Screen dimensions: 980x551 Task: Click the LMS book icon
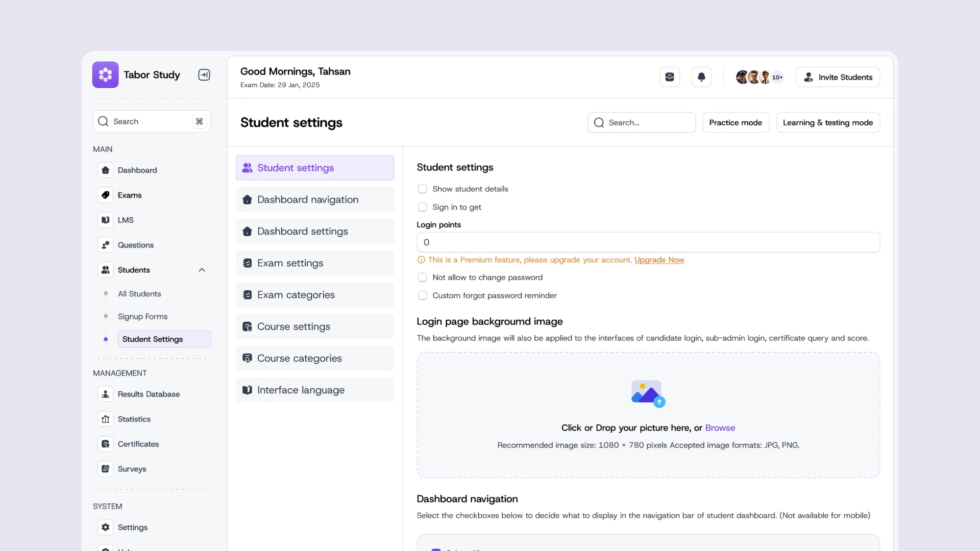point(106,220)
